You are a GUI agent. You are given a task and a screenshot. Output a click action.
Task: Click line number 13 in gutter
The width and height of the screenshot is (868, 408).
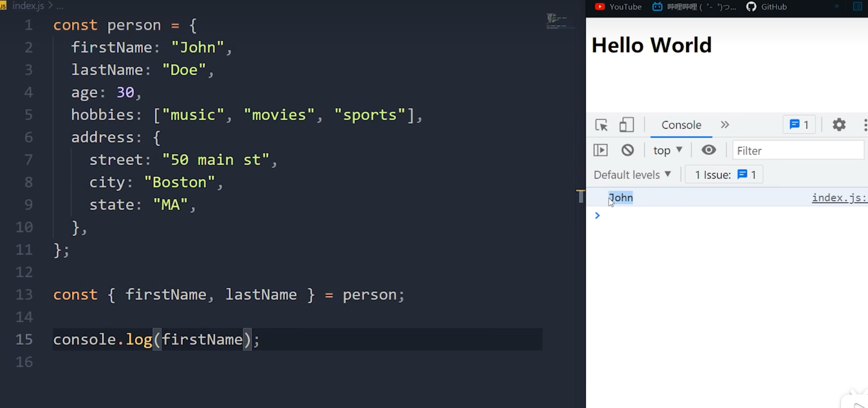tap(24, 295)
